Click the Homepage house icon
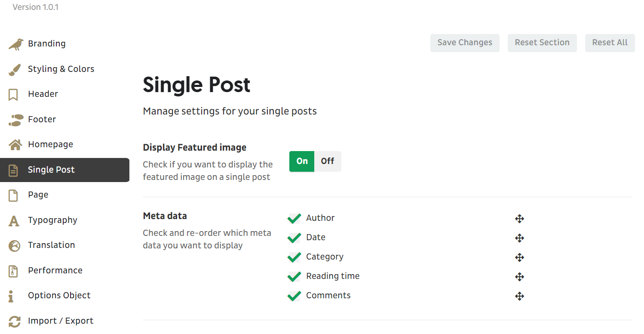Viewport: 644px width, 334px height. 15,145
